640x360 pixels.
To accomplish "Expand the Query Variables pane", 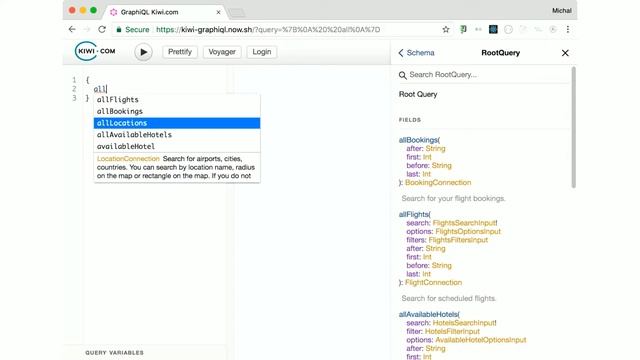I will click(x=114, y=353).
